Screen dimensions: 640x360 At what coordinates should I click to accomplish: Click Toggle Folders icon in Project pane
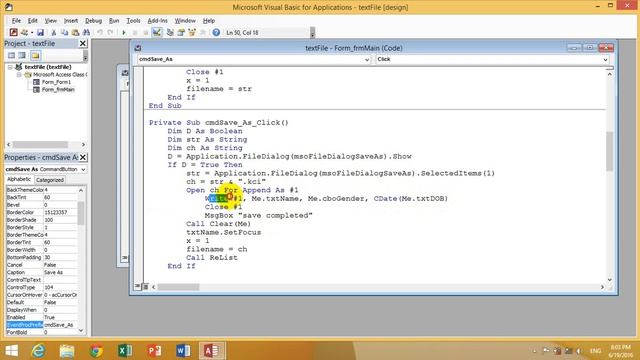tap(35, 56)
